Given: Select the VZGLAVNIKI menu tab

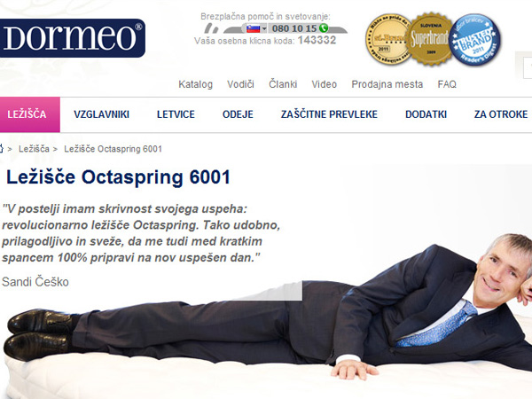Looking at the screenshot, I should click(x=101, y=114).
